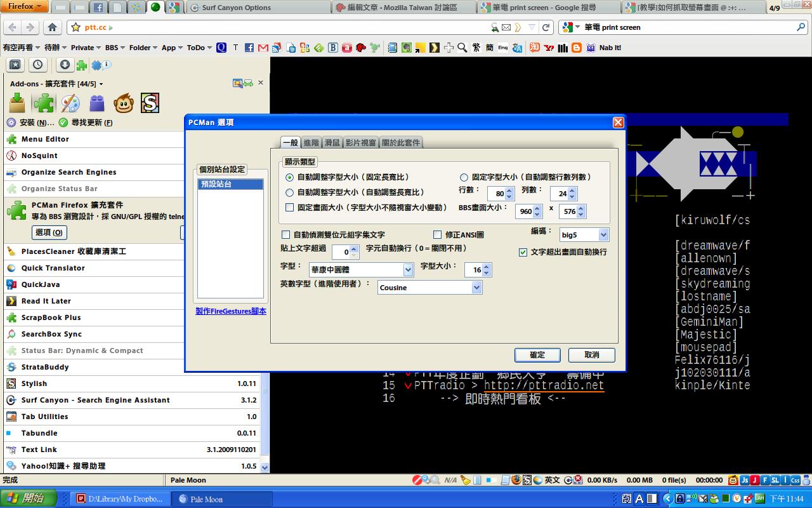Click the Windows 開始 Start button
The image size is (812, 508).
coord(28,498)
